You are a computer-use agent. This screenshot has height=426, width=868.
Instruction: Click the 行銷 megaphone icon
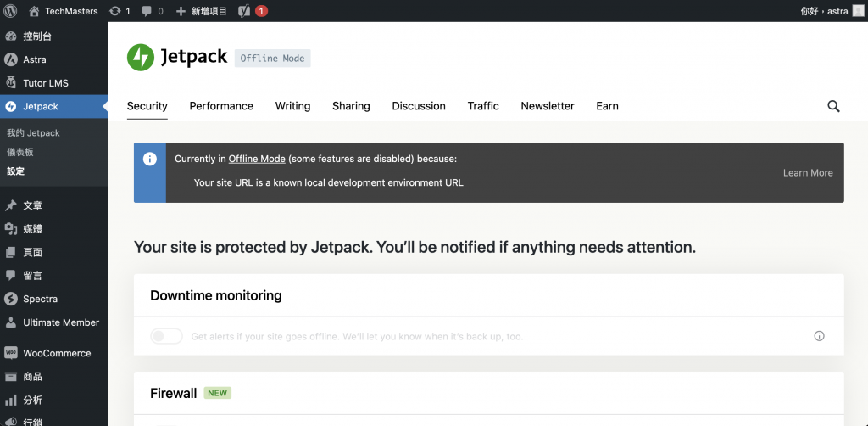pos(10,421)
